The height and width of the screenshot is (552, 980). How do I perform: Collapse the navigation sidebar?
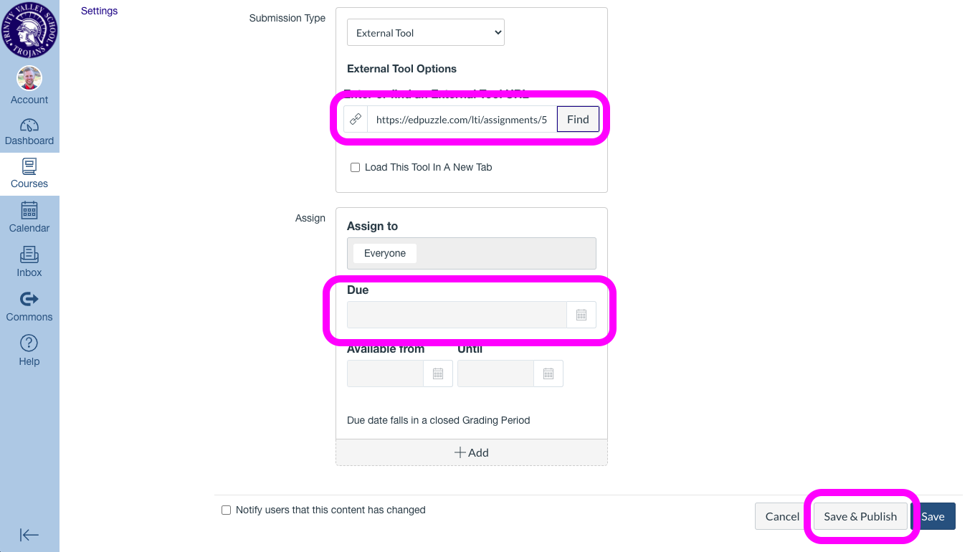pos(29,535)
